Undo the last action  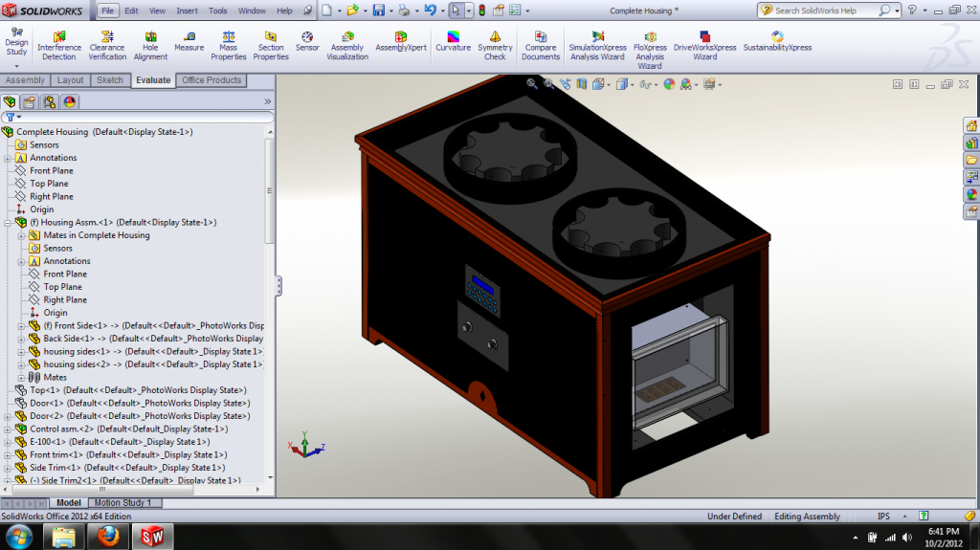pyautogui.click(x=430, y=11)
